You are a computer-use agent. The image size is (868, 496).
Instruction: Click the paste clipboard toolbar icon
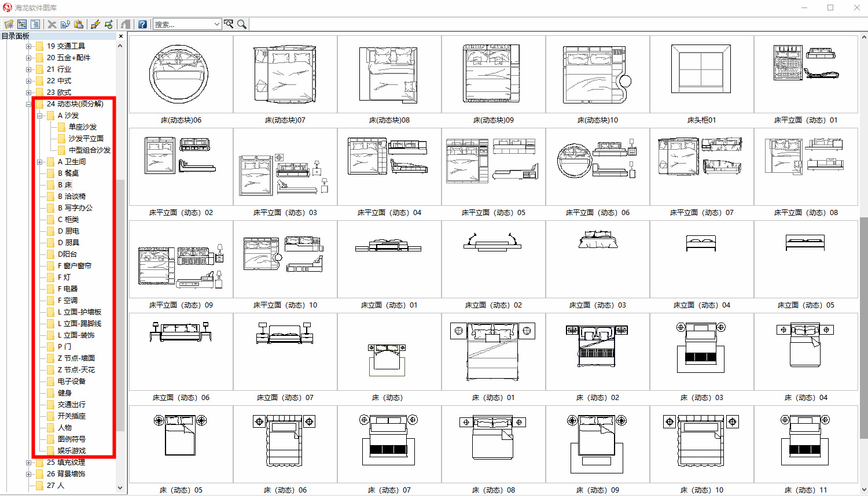pyautogui.click(x=79, y=24)
